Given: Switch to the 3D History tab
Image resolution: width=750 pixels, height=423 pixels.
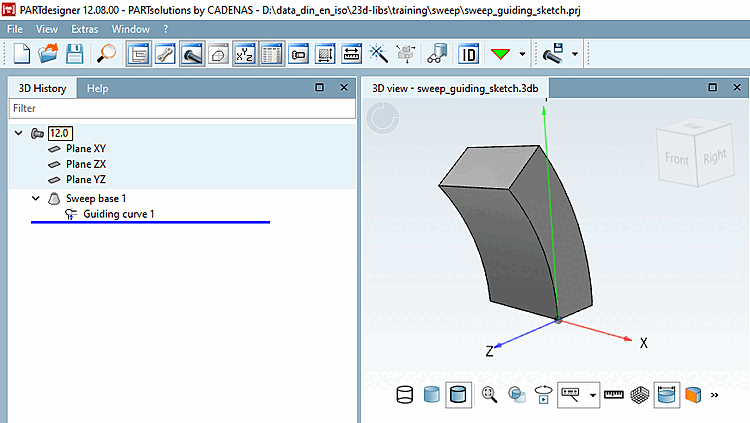Looking at the screenshot, I should (x=43, y=89).
